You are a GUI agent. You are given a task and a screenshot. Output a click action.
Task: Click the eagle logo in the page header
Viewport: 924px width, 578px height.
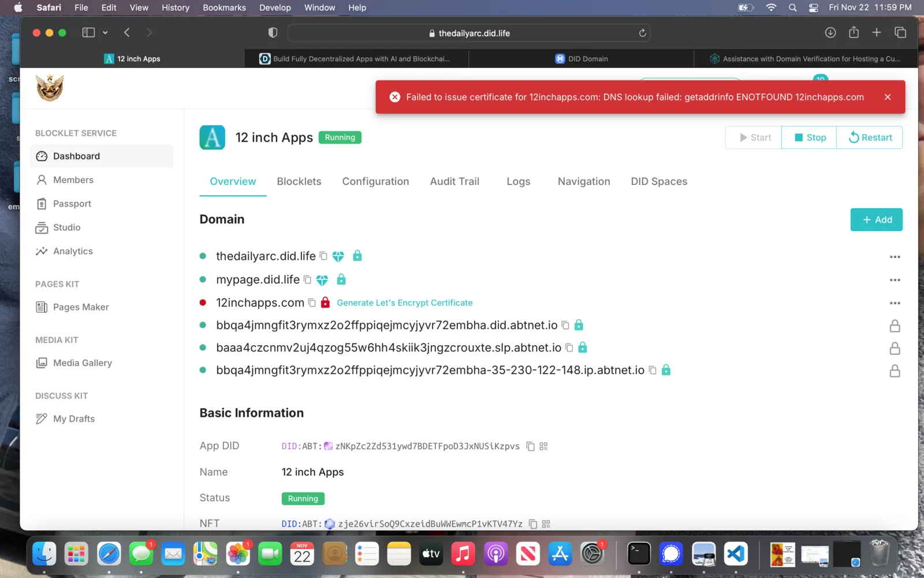[x=50, y=88]
